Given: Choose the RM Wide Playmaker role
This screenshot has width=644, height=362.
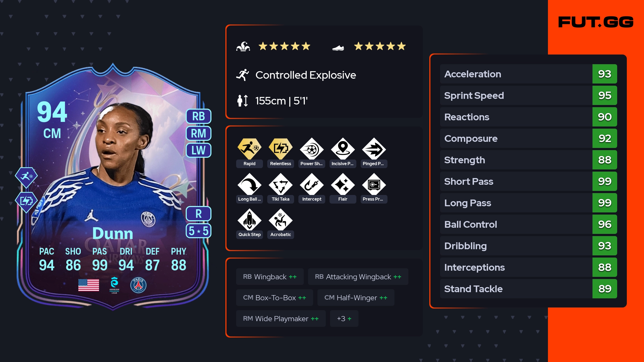Looking at the screenshot, I should pos(281,318).
